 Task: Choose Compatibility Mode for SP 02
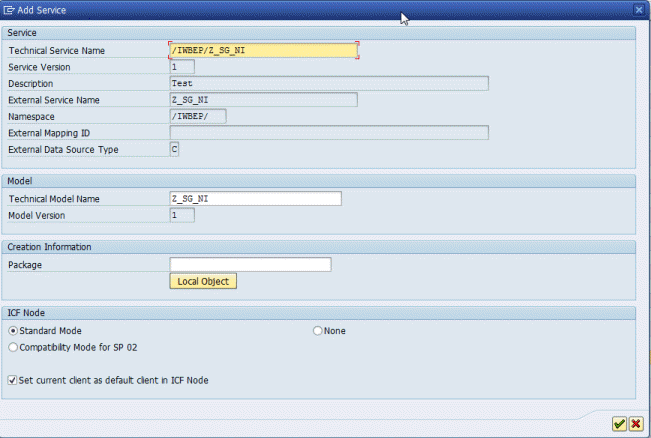point(13,347)
